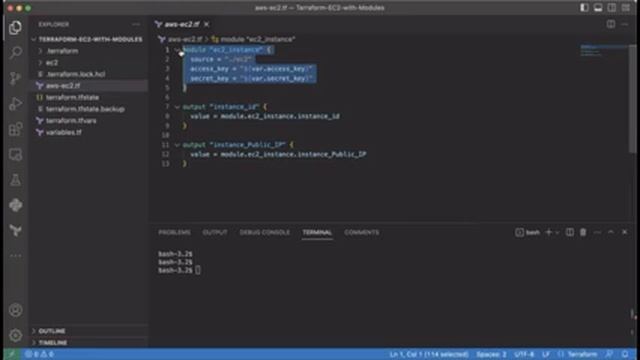Switch to the PROBLEMS panel tab
The width and height of the screenshot is (640, 360).
(x=174, y=232)
